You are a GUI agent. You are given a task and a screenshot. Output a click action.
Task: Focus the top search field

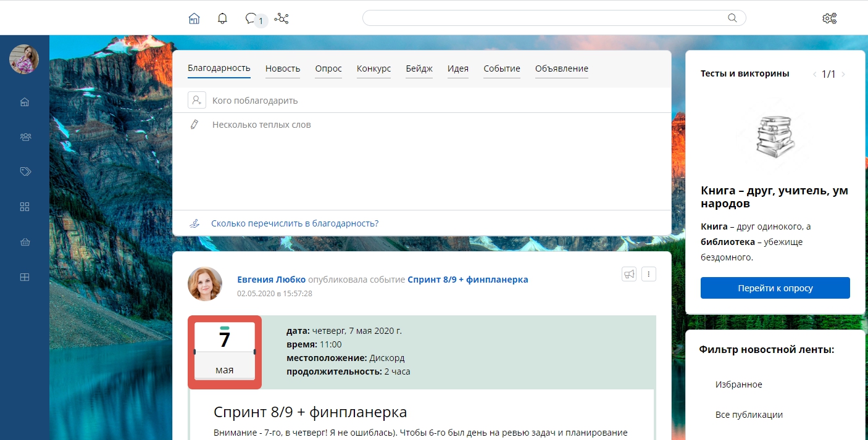[554, 18]
